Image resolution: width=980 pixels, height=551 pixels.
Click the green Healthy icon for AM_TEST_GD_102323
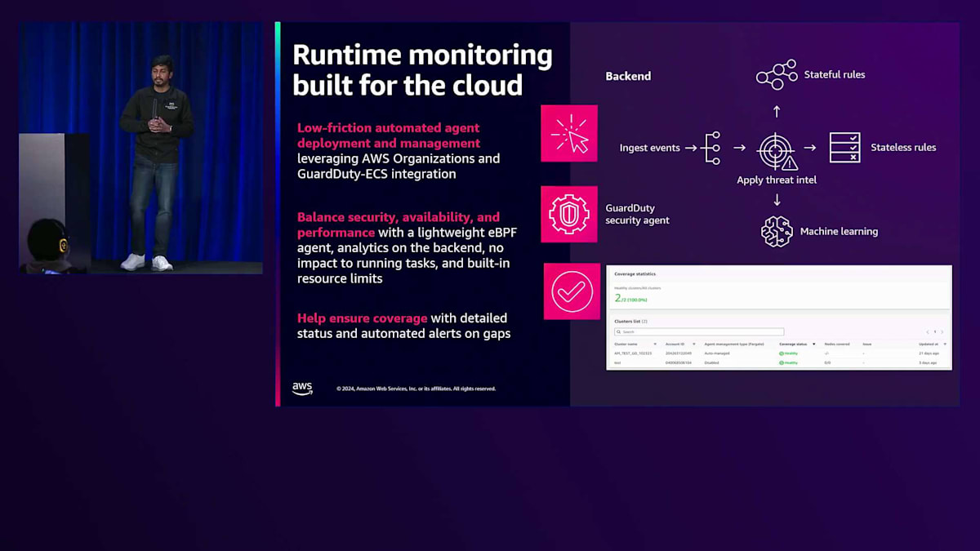click(782, 353)
